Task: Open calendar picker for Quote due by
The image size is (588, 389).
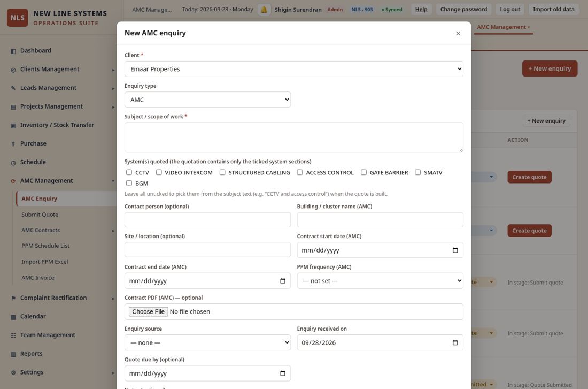Action: tap(282, 373)
